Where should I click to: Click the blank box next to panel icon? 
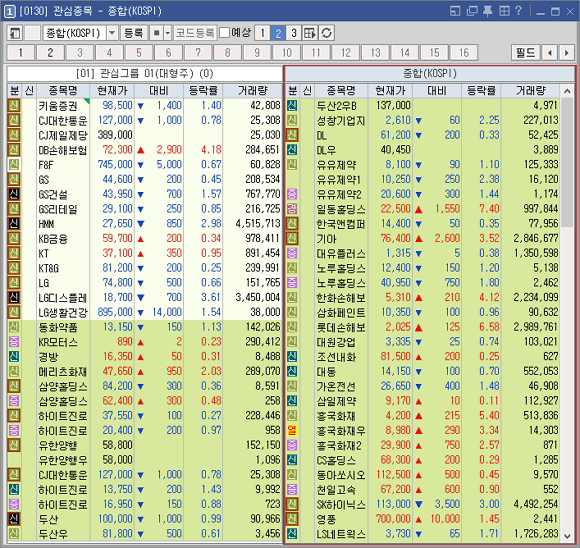pos(33,33)
